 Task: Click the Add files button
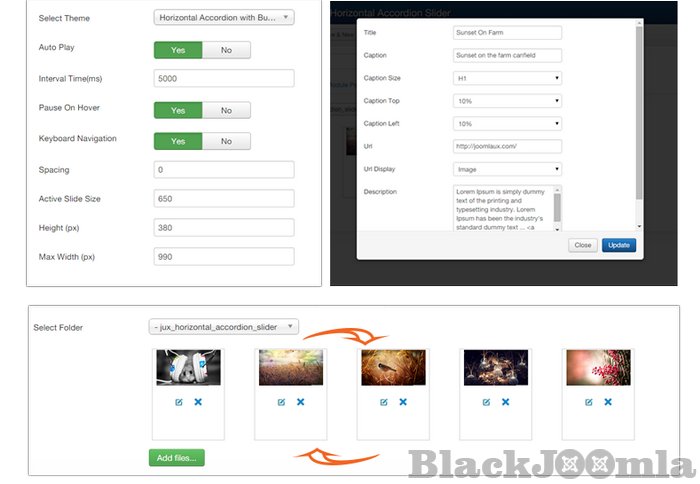pos(176,458)
